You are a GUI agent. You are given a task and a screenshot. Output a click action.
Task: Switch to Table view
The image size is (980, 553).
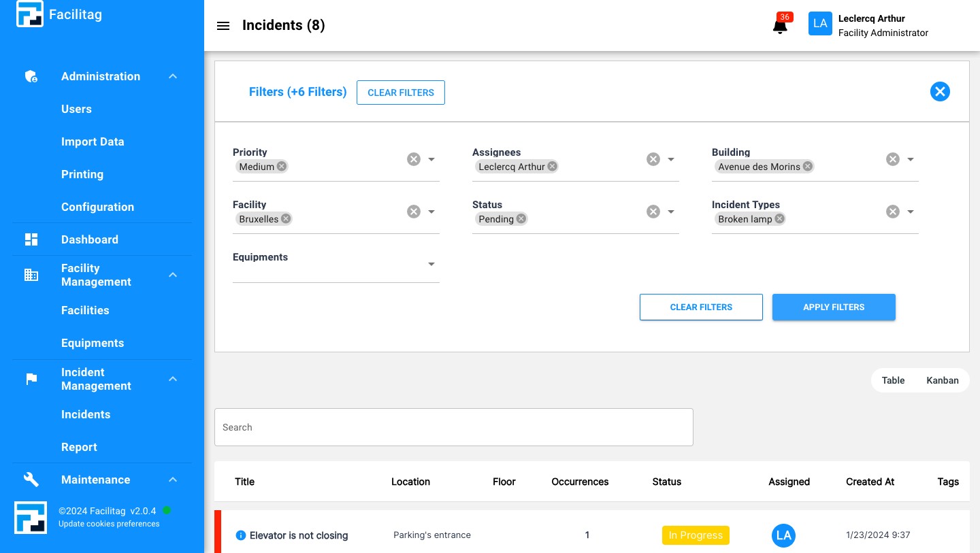[x=893, y=380]
